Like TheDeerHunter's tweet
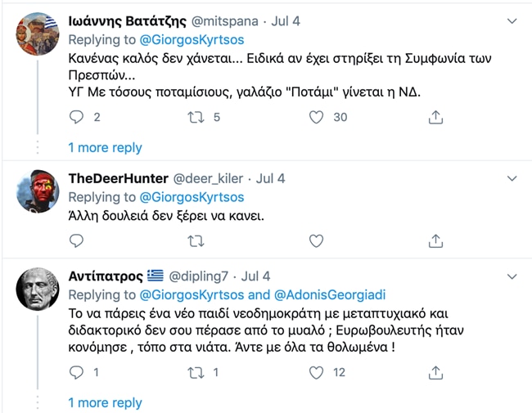532x413 pixels. pos(316,240)
